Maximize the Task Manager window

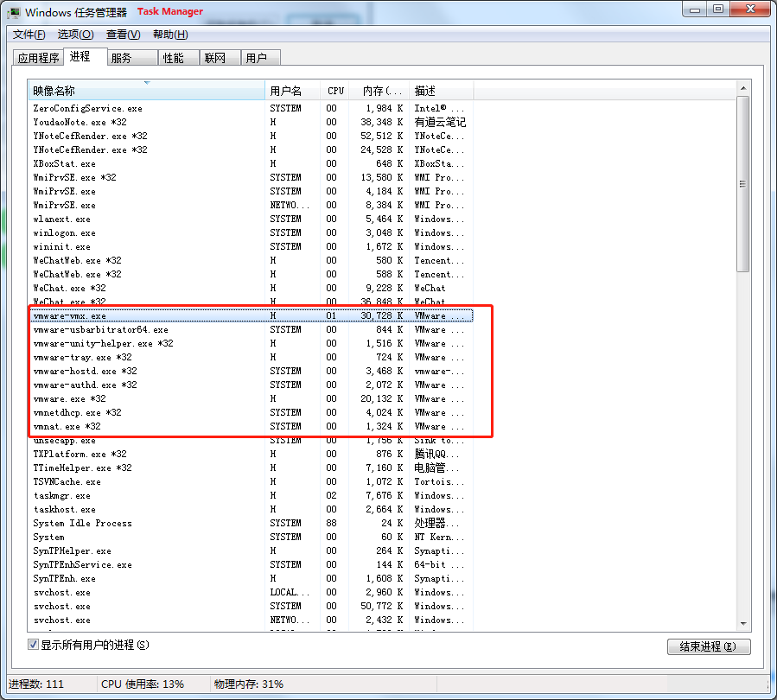coord(718,10)
